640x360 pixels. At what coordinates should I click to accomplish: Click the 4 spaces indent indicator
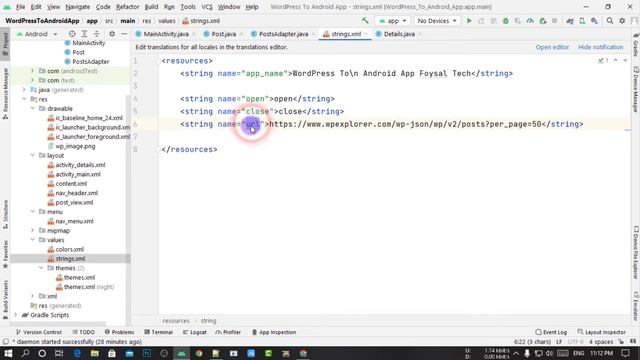pos(600,342)
